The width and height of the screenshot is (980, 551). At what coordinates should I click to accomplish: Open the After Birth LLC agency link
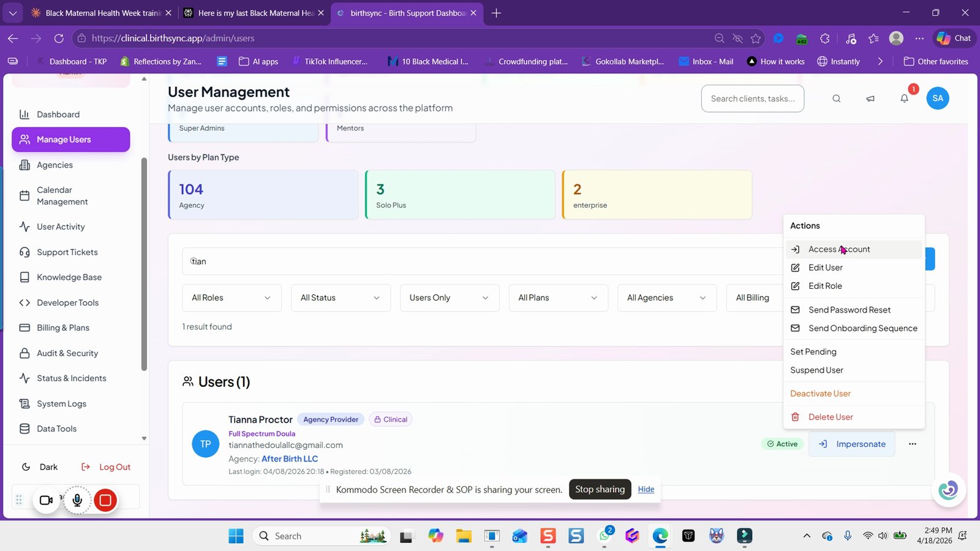point(290,459)
